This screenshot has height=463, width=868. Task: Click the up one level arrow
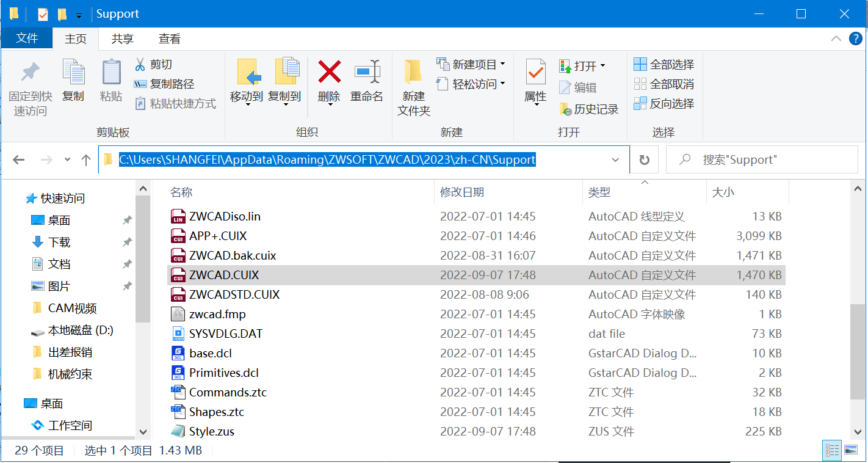point(86,160)
